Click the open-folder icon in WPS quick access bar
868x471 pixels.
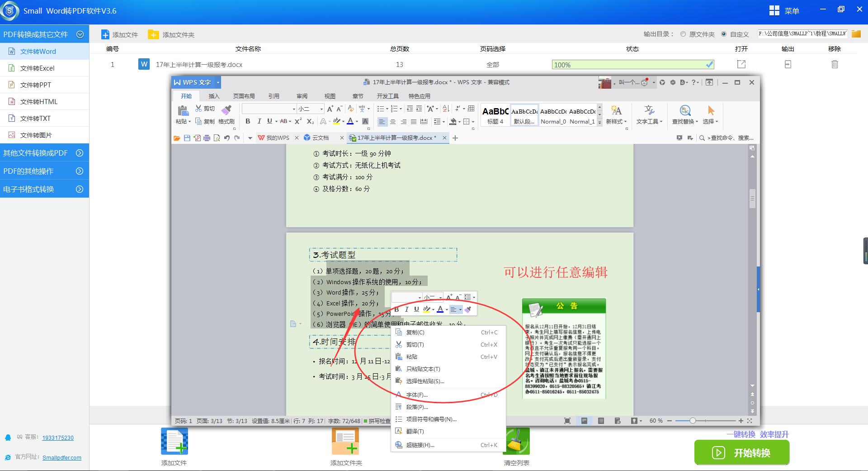click(x=177, y=138)
